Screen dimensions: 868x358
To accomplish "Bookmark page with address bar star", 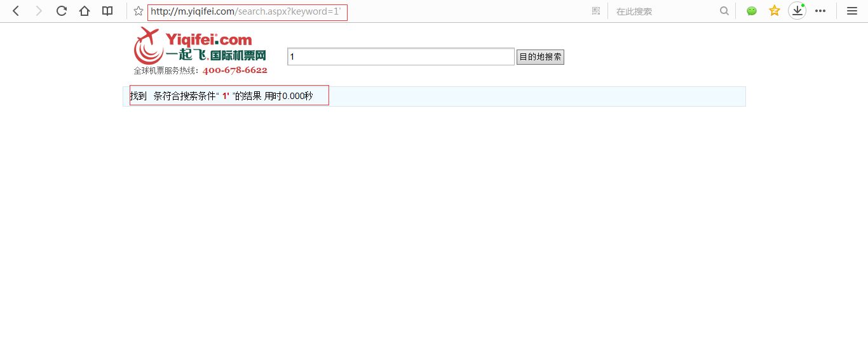I will click(x=139, y=11).
